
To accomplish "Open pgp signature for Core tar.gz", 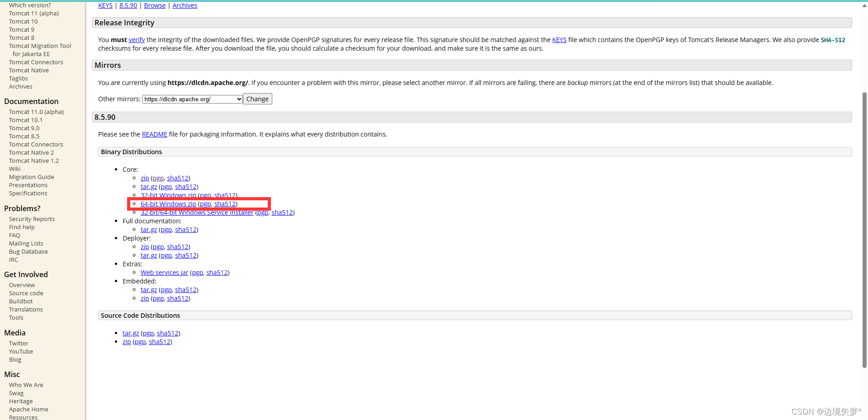I will tap(166, 187).
